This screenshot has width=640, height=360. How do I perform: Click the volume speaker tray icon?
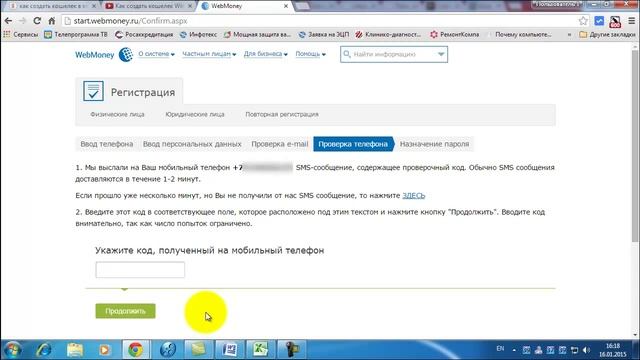(x=587, y=350)
